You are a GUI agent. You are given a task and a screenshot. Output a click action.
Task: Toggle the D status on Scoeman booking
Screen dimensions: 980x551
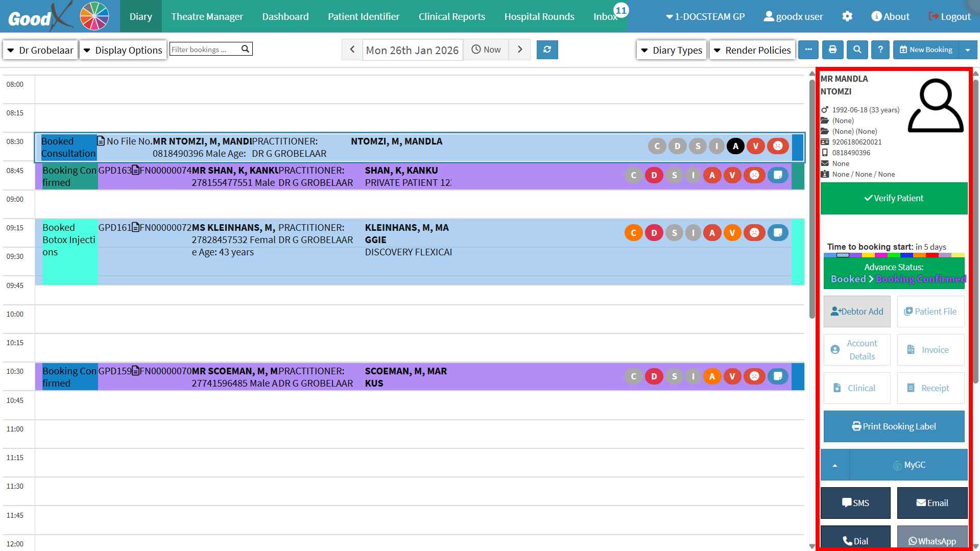click(654, 376)
